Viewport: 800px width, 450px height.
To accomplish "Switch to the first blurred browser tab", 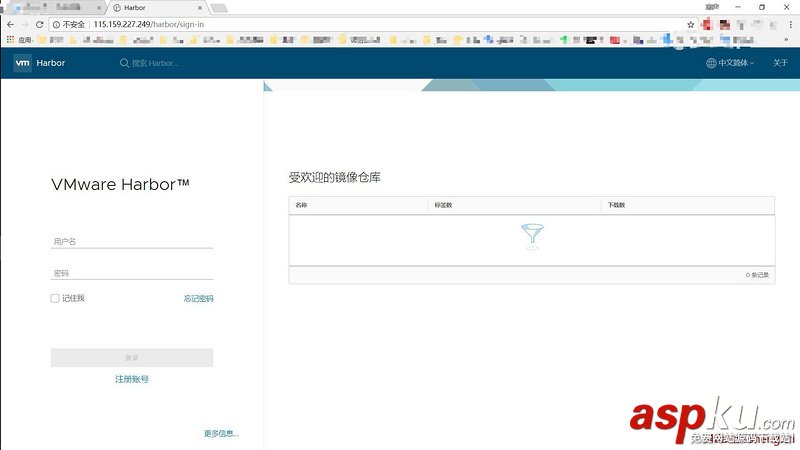I will click(55, 8).
